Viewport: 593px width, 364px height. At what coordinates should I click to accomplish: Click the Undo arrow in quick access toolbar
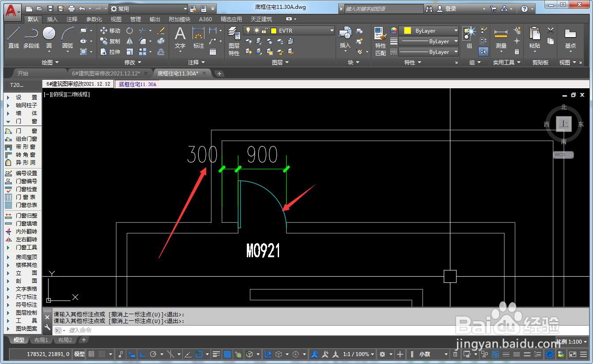point(82,8)
